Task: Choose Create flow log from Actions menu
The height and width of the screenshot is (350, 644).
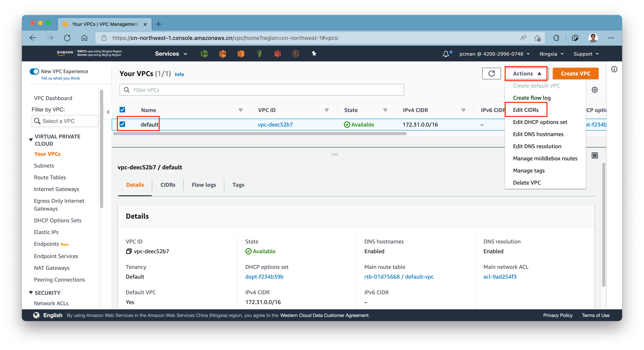Action: [545, 98]
